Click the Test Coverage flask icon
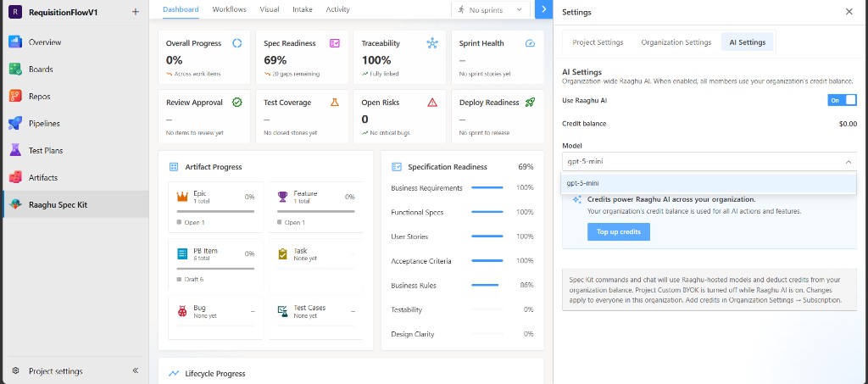The image size is (868, 384). [334, 103]
